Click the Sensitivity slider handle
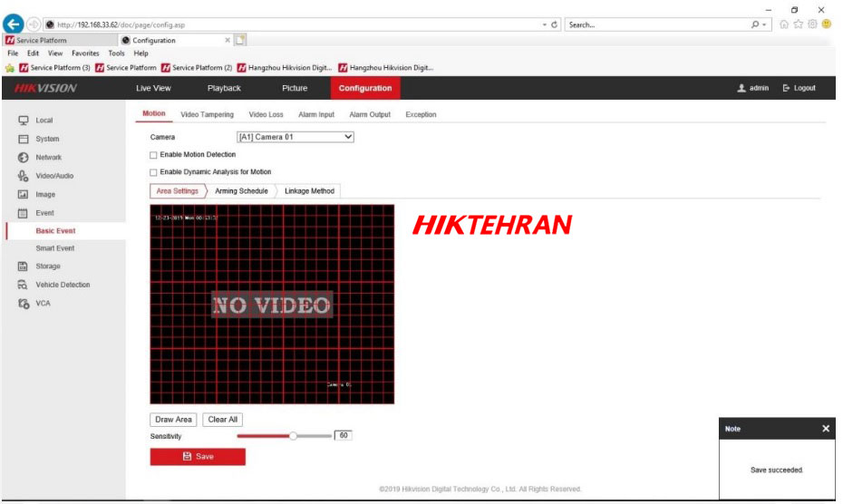The width and height of the screenshot is (843, 504). (x=293, y=436)
